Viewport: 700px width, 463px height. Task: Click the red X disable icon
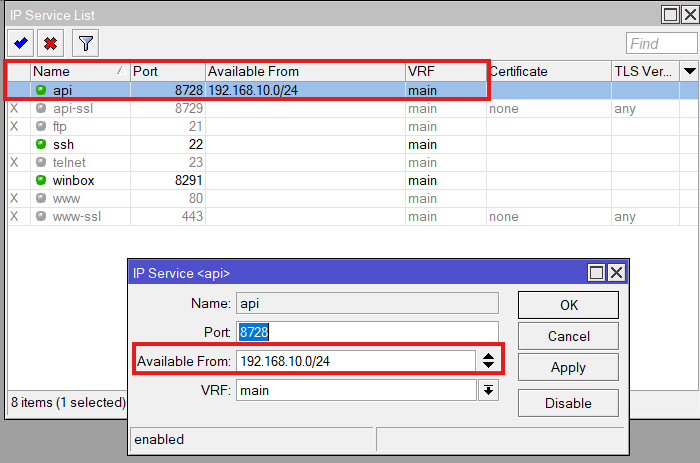pos(50,43)
